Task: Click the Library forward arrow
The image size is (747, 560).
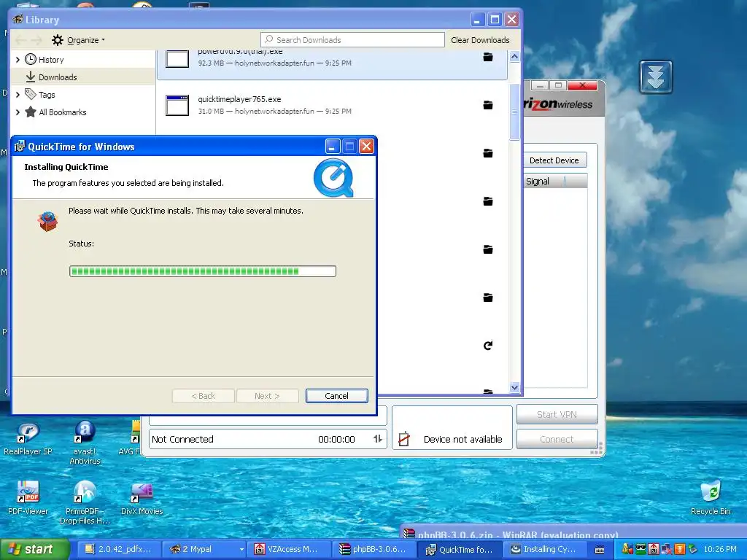Action: point(37,40)
